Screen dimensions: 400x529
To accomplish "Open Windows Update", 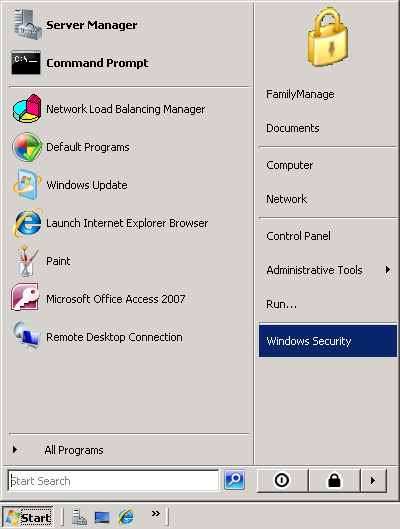I will tap(128, 185).
